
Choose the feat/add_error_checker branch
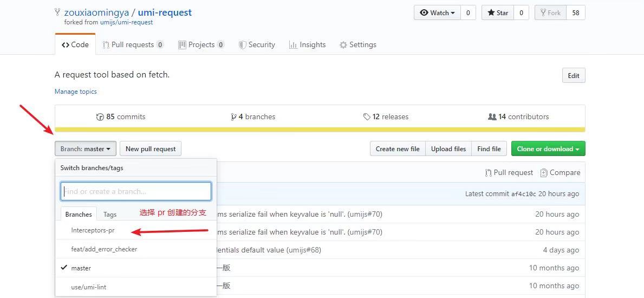point(136,249)
